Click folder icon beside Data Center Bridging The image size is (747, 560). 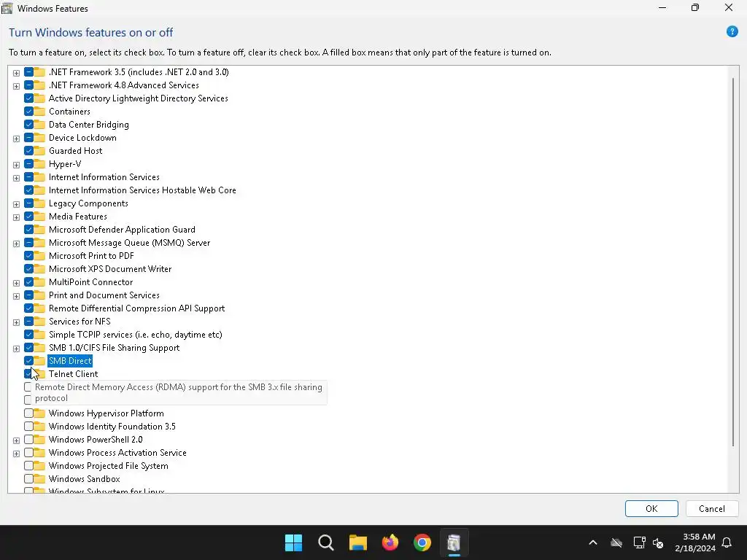[39, 124]
